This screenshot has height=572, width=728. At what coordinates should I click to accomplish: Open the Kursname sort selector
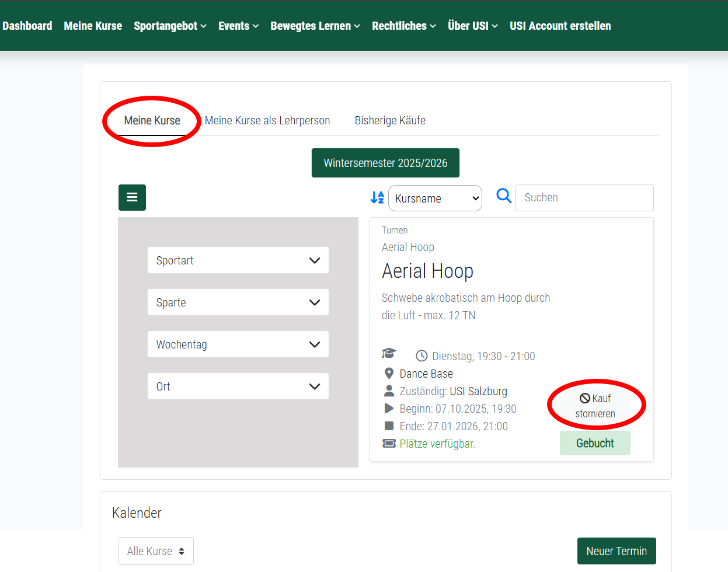435,198
